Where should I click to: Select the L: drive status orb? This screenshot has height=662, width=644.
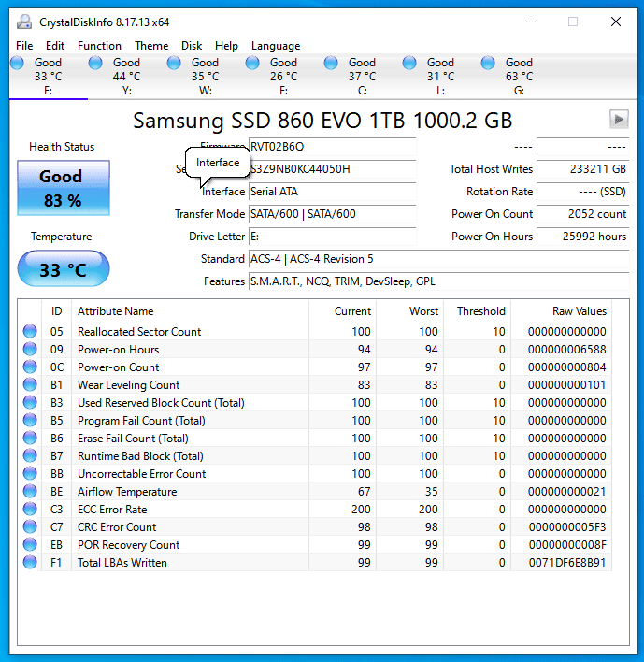click(409, 63)
